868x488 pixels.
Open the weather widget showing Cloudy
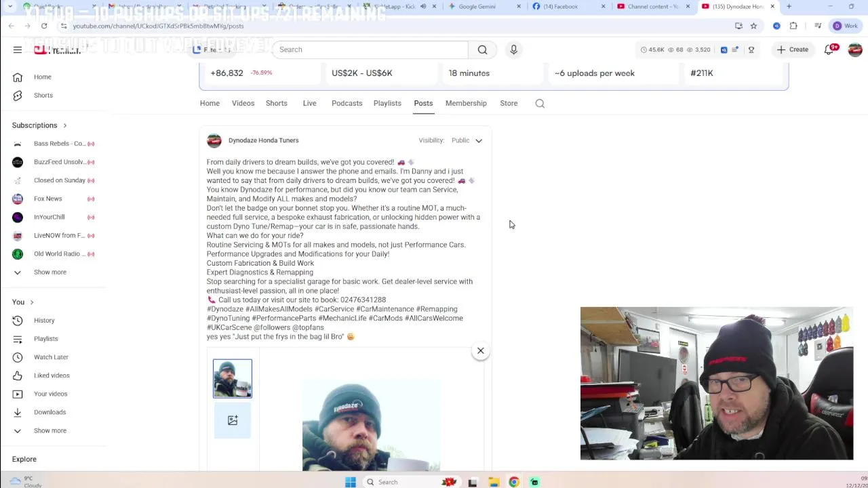pos(26,482)
